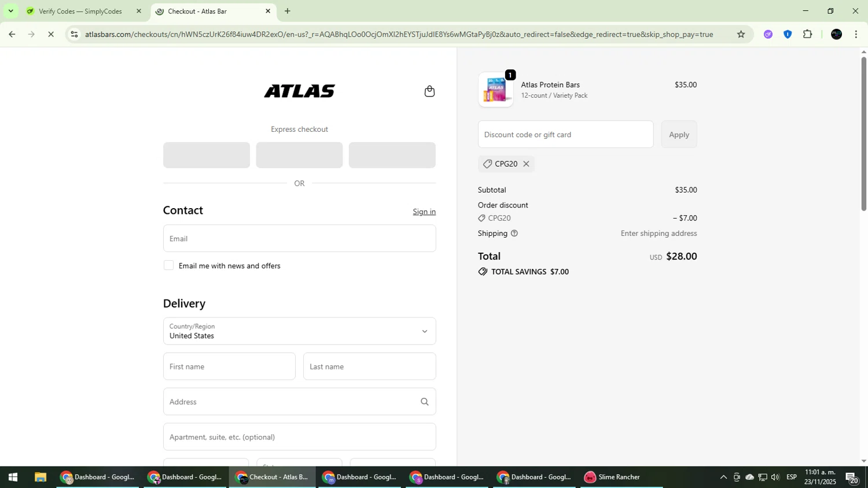Click the taskbar clock and date
Image resolution: width=868 pixels, height=488 pixels.
[820, 477]
